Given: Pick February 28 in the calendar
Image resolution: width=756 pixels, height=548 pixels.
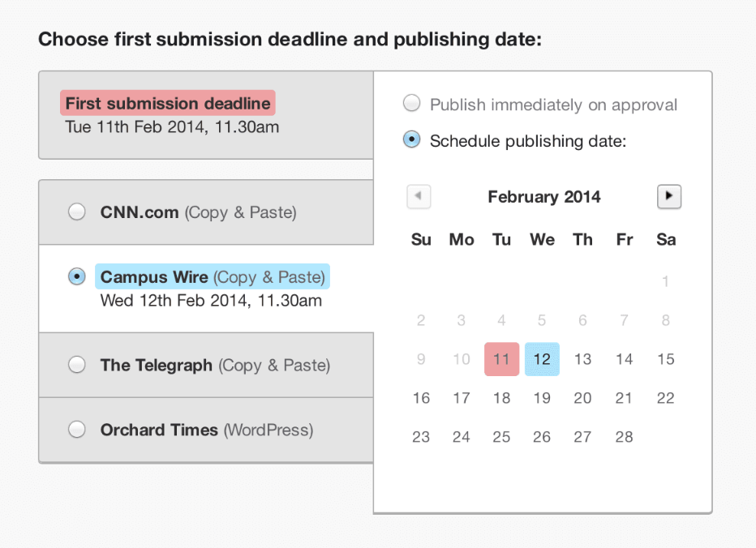Looking at the screenshot, I should coord(624,437).
